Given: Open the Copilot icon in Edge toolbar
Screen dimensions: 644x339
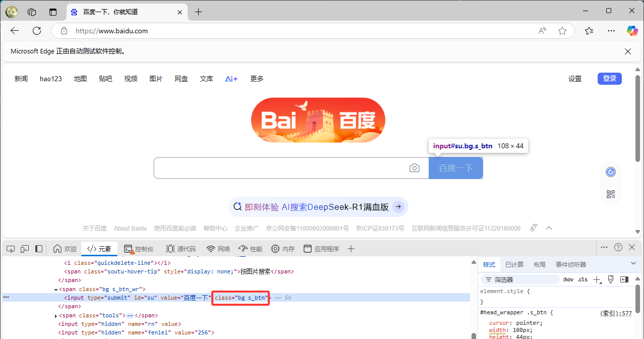Looking at the screenshot, I should pos(632,31).
